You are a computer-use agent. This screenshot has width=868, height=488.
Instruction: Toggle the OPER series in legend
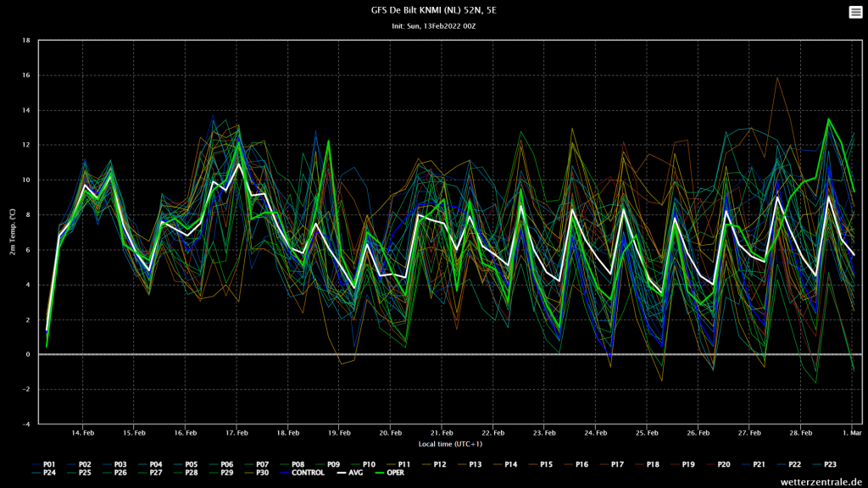pos(390,473)
